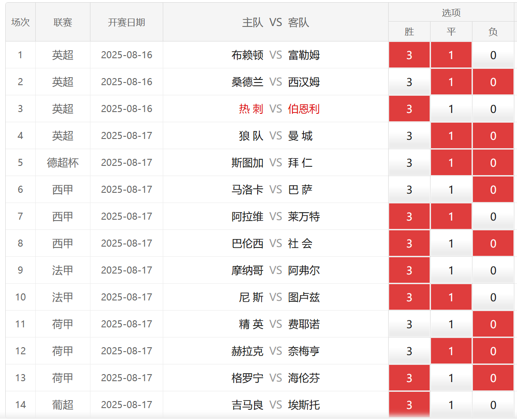Toggle draw option 1 for 狼队 vs 曼城
The height and width of the screenshot is (420, 517).
coord(451,135)
